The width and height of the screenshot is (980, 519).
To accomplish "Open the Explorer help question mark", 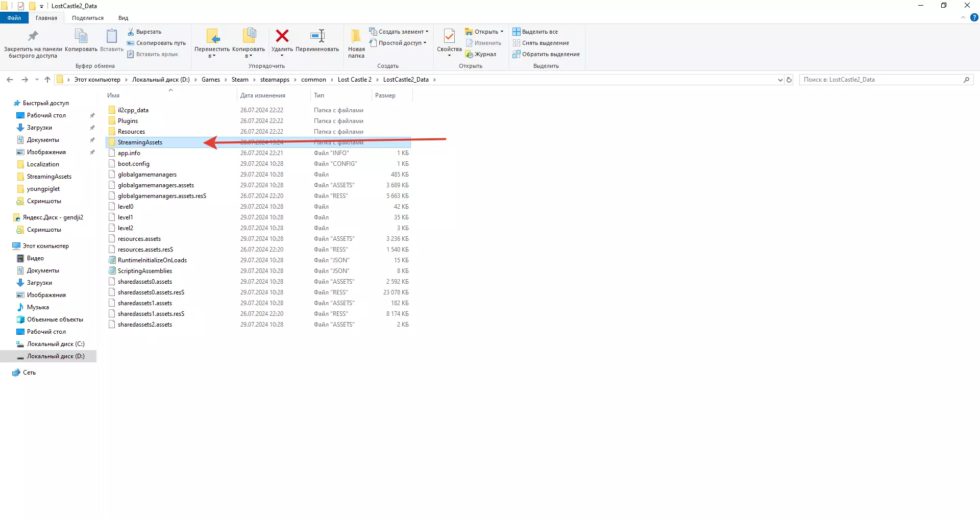I will pos(974,17).
